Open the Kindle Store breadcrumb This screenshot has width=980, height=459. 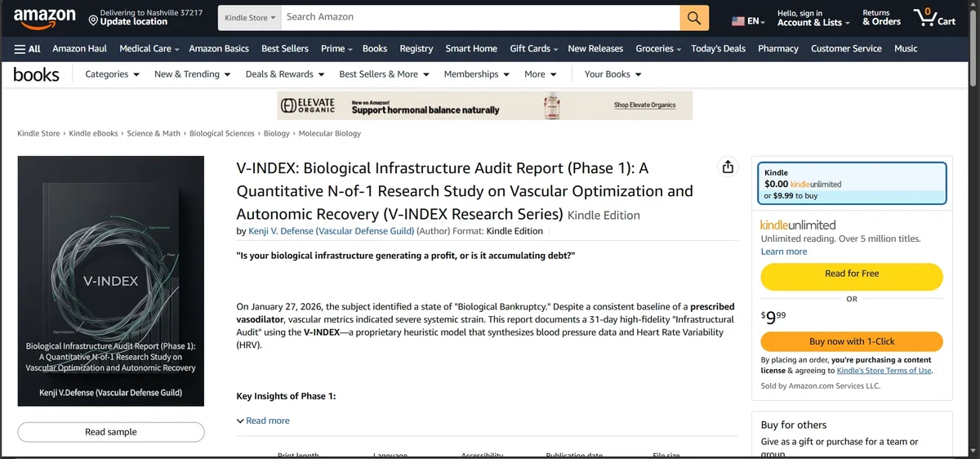tap(38, 133)
